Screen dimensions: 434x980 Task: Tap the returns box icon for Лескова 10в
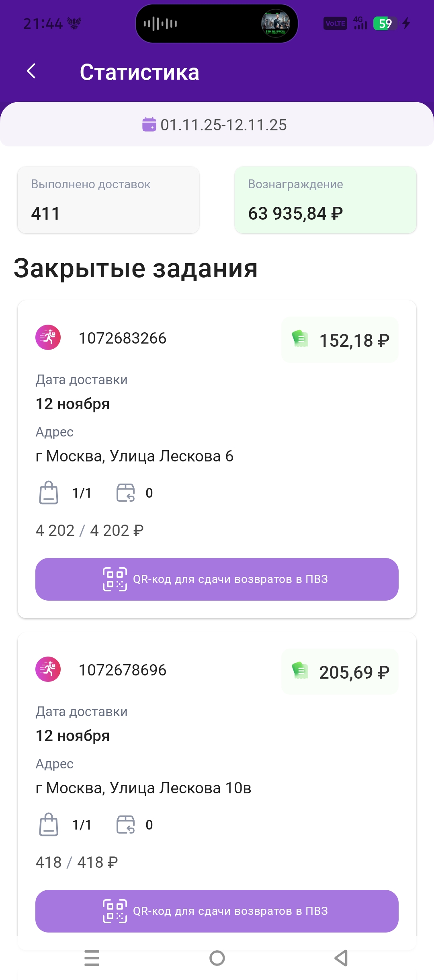pyautogui.click(x=126, y=824)
